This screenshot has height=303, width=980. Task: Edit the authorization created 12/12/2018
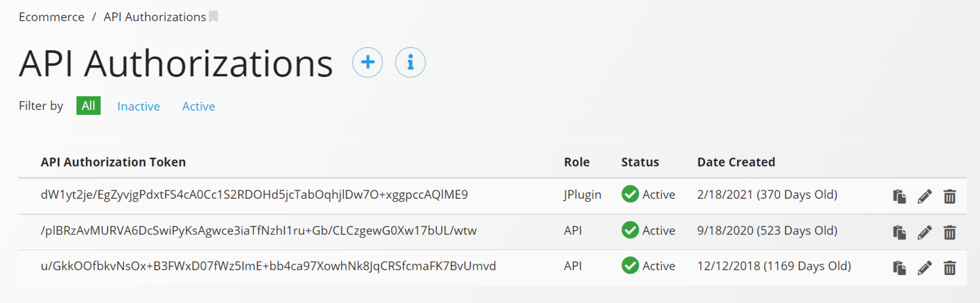coord(925,268)
